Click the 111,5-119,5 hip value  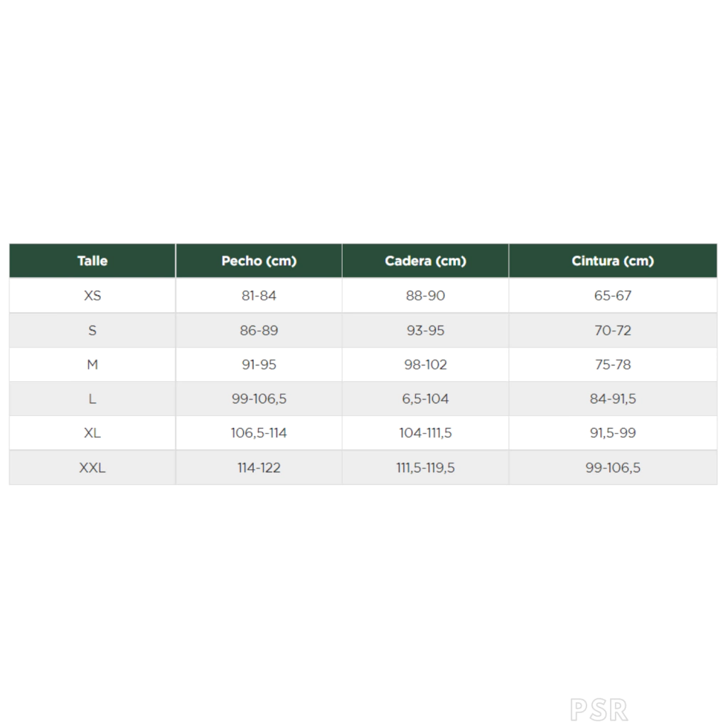425,468
